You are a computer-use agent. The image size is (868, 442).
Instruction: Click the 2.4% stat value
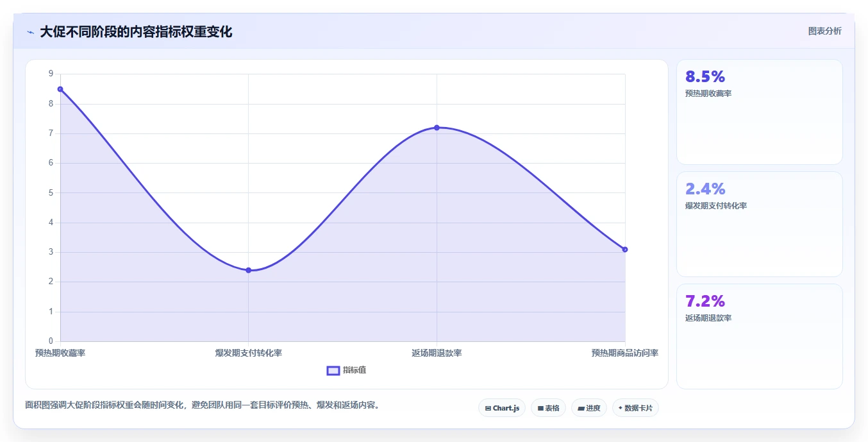coord(705,189)
